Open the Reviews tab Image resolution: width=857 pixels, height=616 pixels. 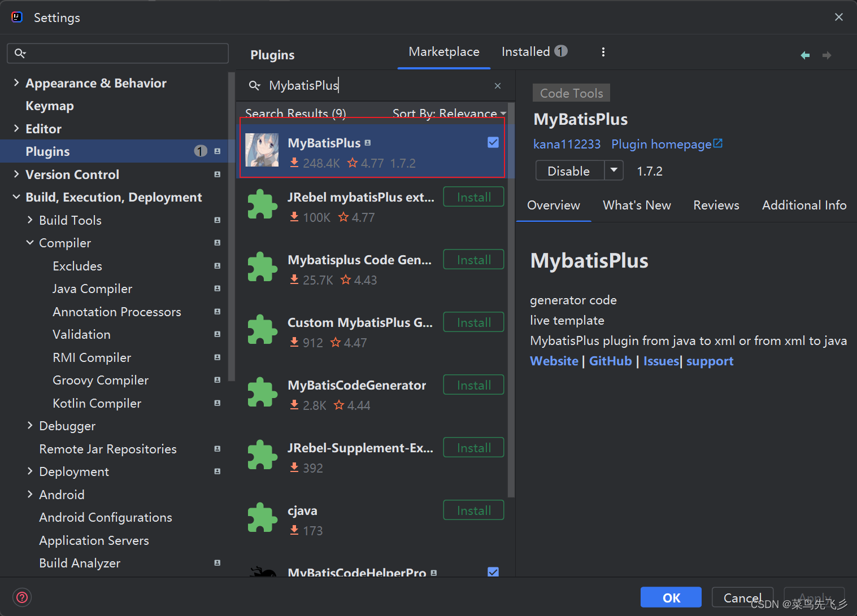pyautogui.click(x=716, y=206)
